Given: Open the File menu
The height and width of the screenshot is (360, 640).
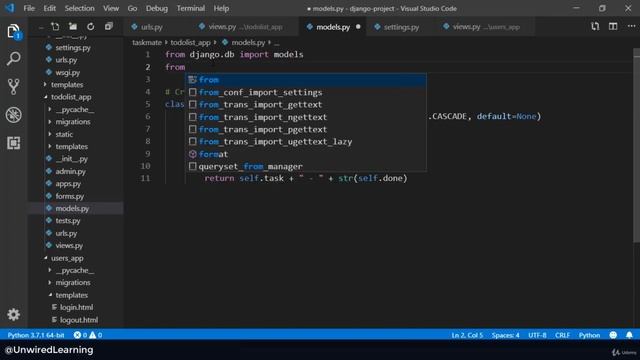Looking at the screenshot, I should tap(29, 8).
